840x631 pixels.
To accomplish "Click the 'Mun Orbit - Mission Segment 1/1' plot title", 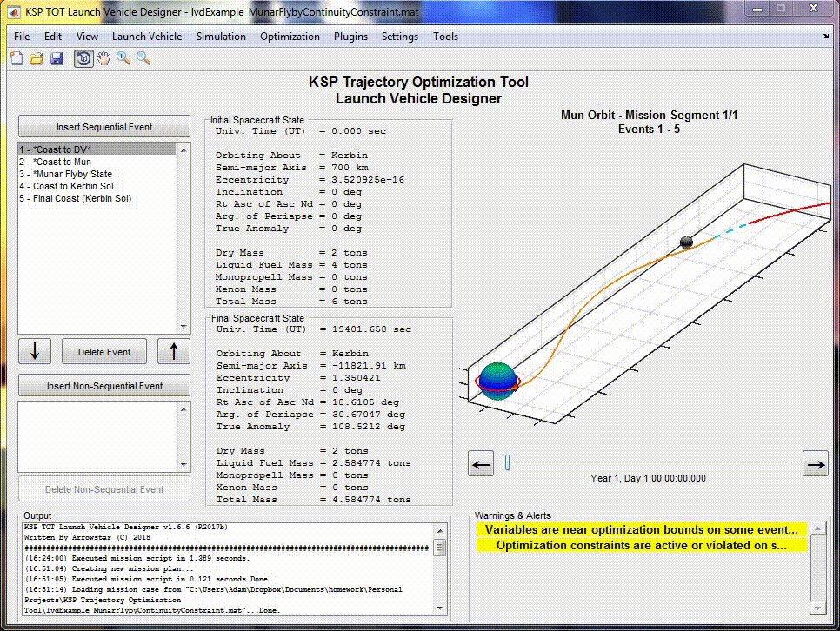I will coord(649,116).
